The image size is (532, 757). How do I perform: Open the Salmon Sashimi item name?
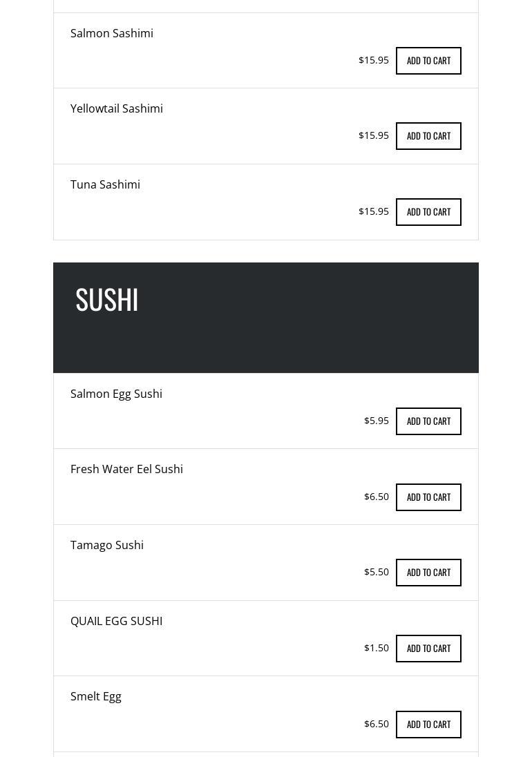click(112, 33)
